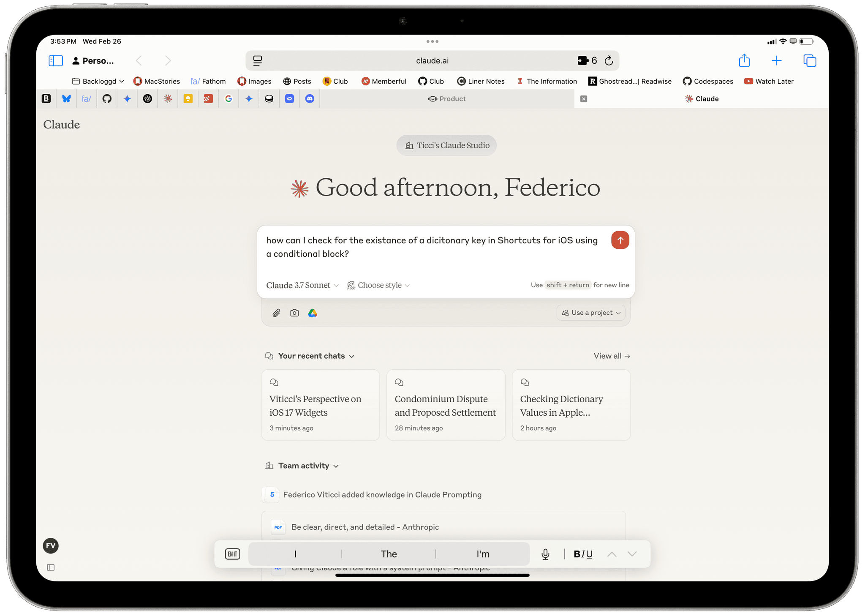Switch to the pinned Claude starburst tab
865x616 pixels.
[x=168, y=99]
